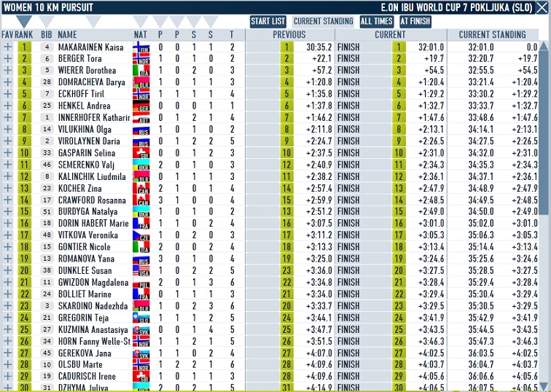
Task: Sort by name using triangle above NAME
Action: pyautogui.click(x=93, y=21)
